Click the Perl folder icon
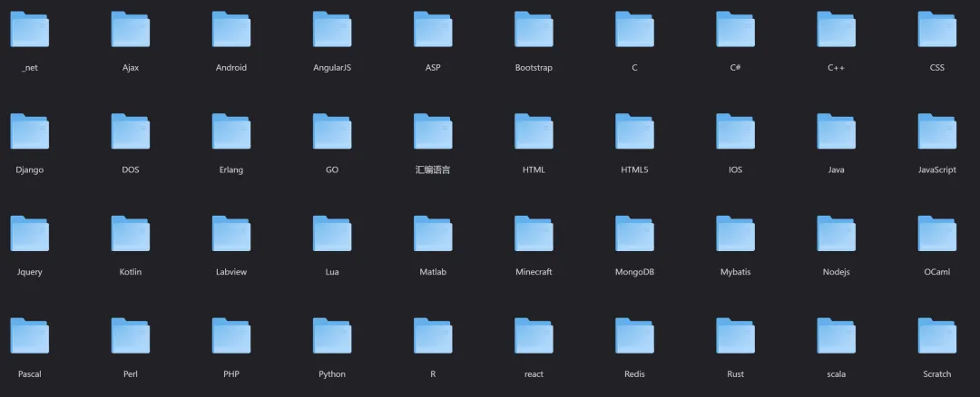 pyautogui.click(x=131, y=336)
